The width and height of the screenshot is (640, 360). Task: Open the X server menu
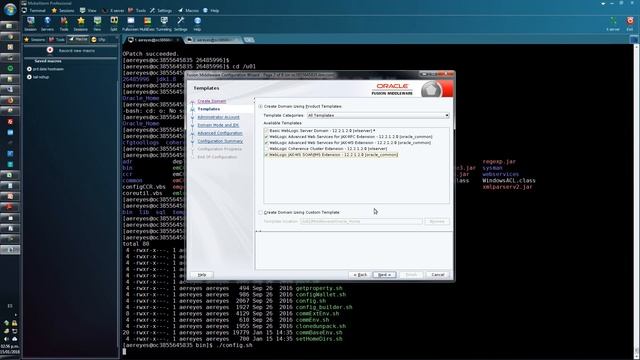(113, 10)
